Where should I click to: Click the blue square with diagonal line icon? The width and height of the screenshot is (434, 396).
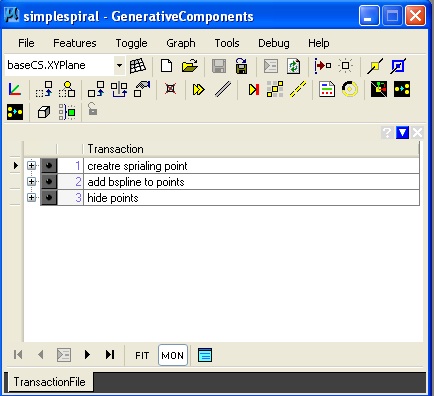point(398,66)
